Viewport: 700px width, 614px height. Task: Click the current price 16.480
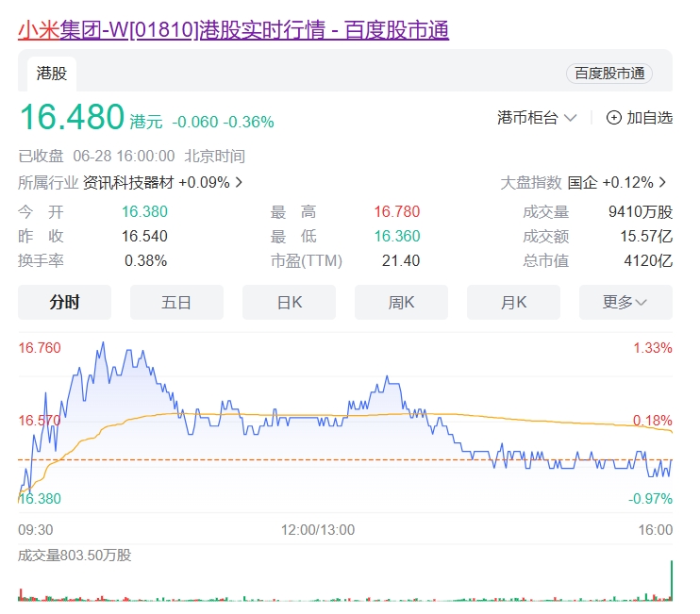(x=72, y=117)
